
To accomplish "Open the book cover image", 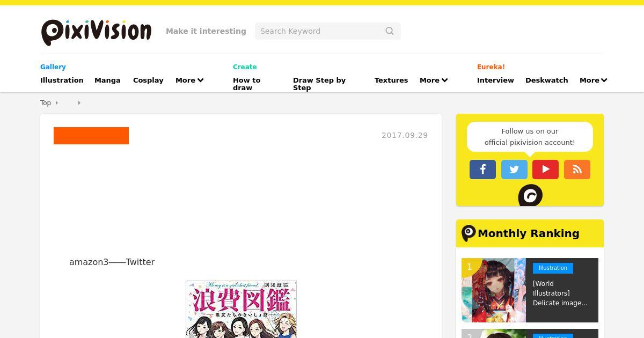I will point(241,309).
